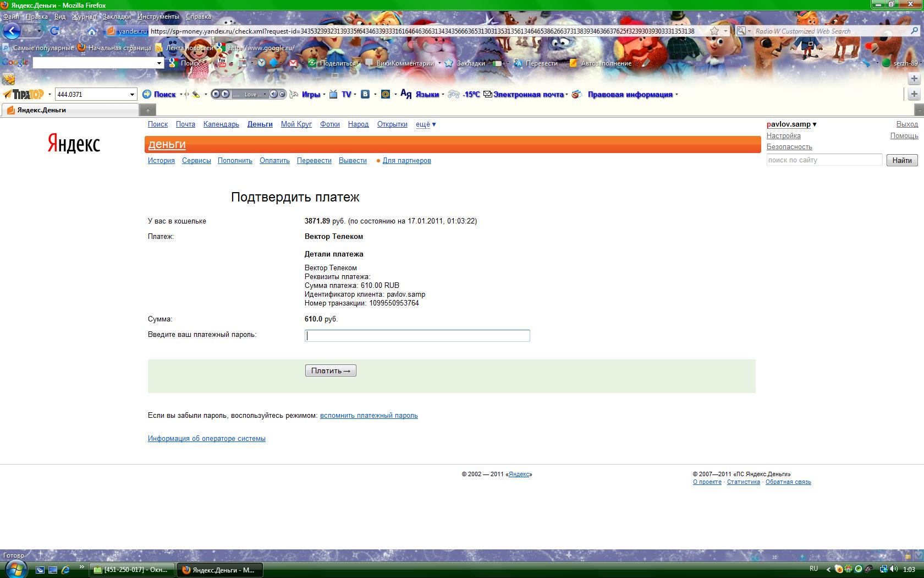Screen dimensions: 924x578
Task: Open the Почта link in Yandex navigation
Action: pyautogui.click(x=185, y=124)
